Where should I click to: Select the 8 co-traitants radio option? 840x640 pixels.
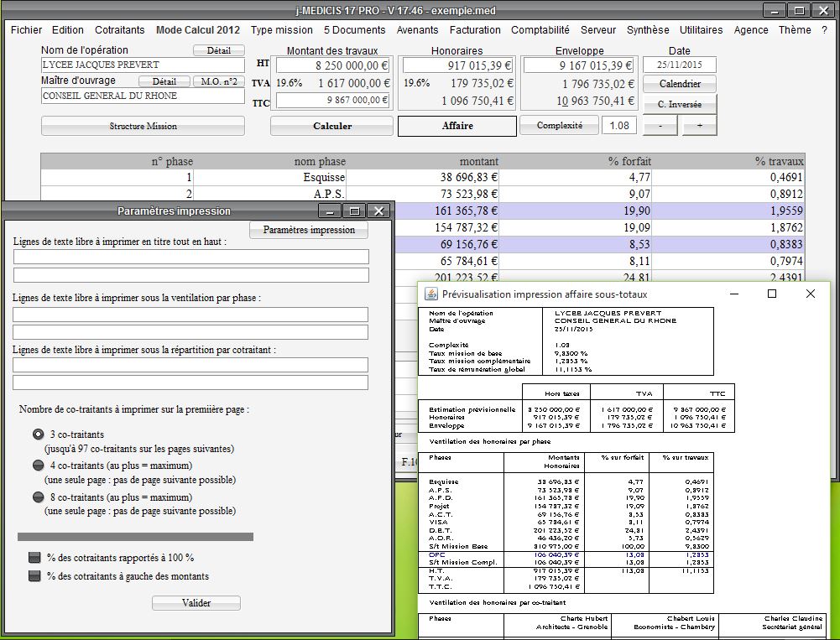[38, 497]
